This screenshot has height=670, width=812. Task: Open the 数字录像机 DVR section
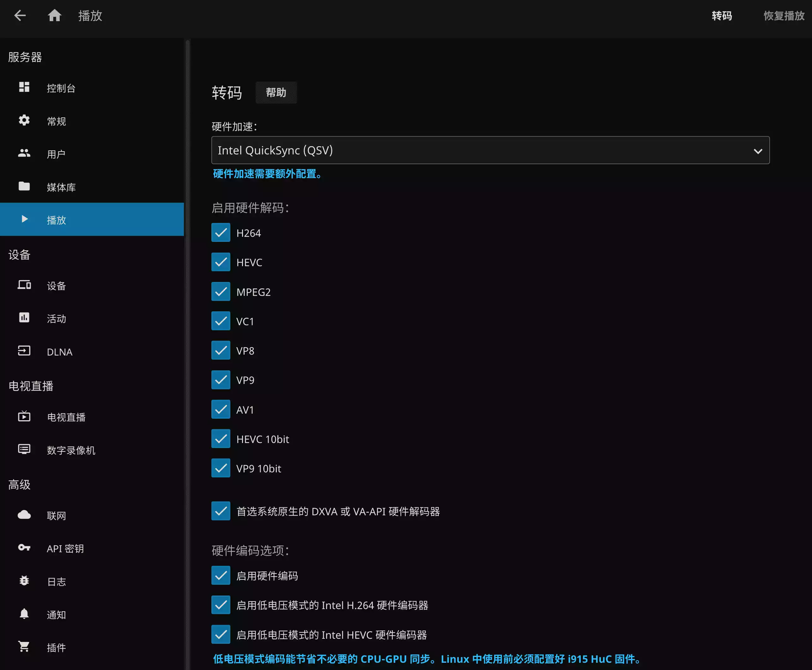71,450
